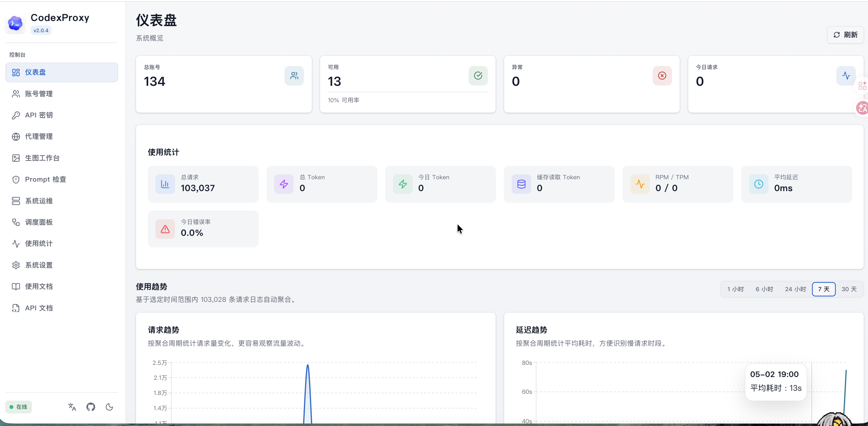Click the 请求趋势 chart title
The height and width of the screenshot is (426, 868).
tap(163, 330)
